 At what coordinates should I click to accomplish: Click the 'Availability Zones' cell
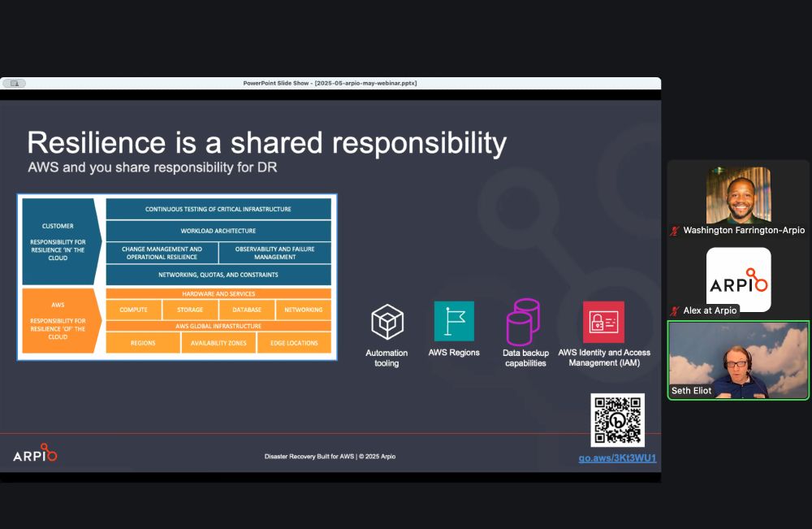pyautogui.click(x=218, y=343)
